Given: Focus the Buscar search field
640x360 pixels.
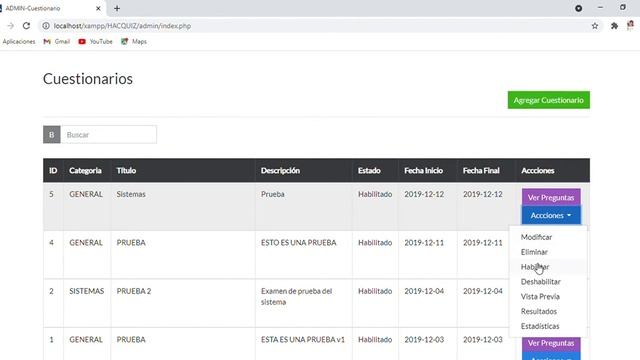Looking at the screenshot, I should (109, 135).
